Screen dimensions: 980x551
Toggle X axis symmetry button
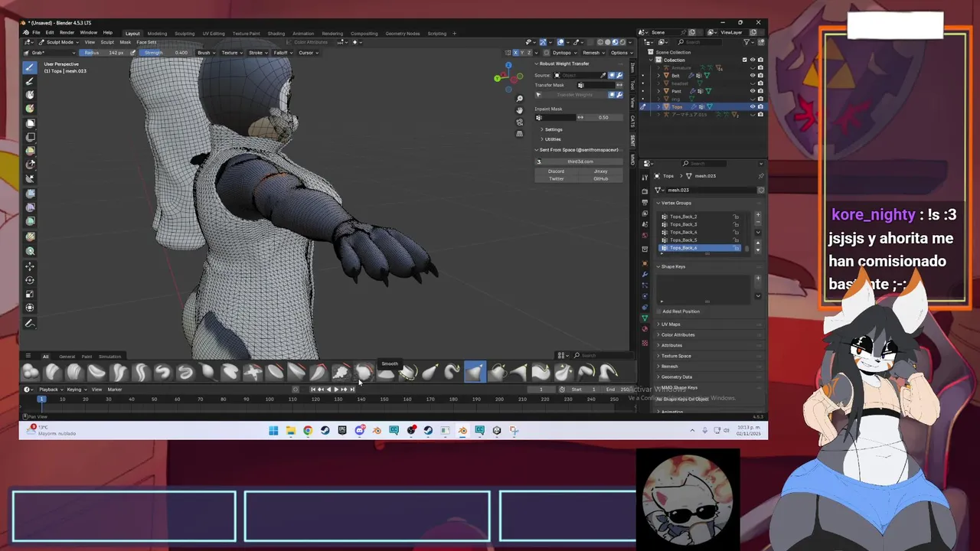coord(515,53)
